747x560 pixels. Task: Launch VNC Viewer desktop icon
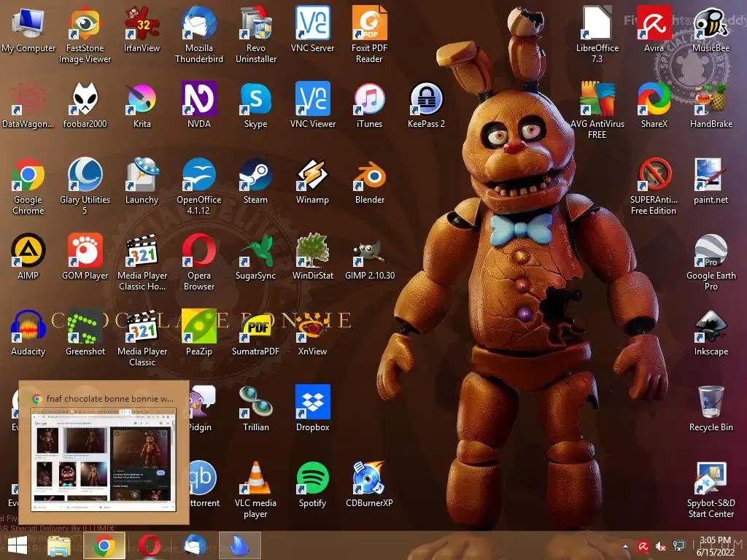point(312,106)
